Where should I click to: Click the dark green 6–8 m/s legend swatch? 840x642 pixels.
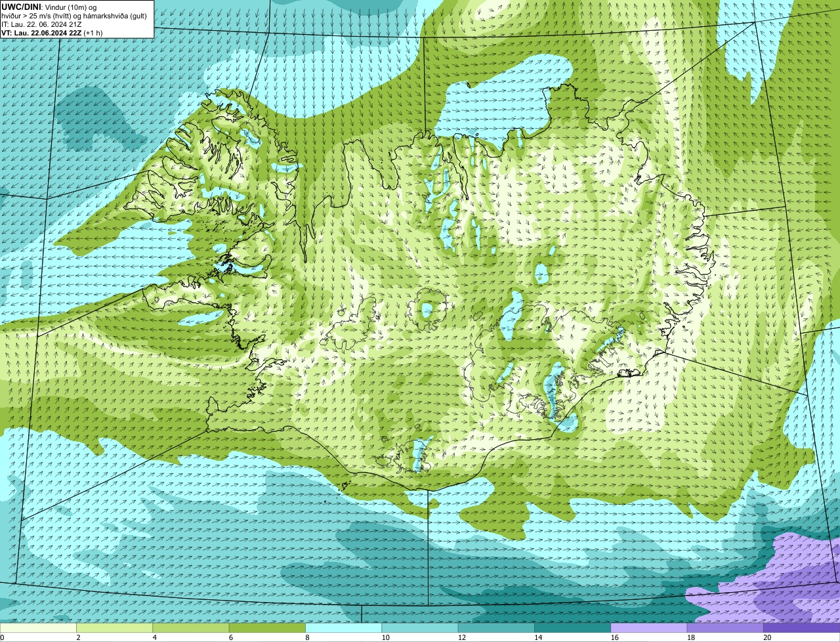tap(267, 628)
